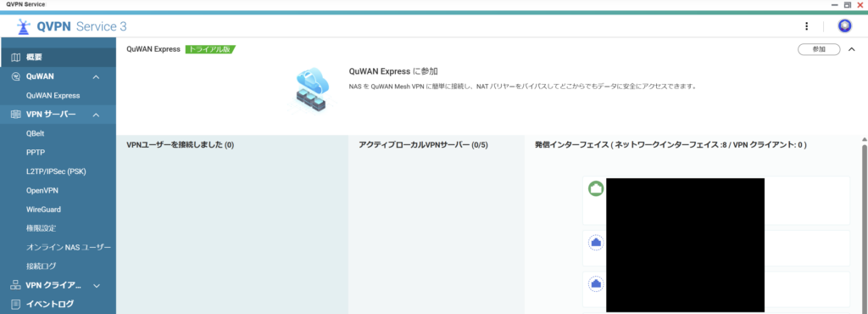
Task: Click the イベントログ document icon
Action: coord(15,304)
